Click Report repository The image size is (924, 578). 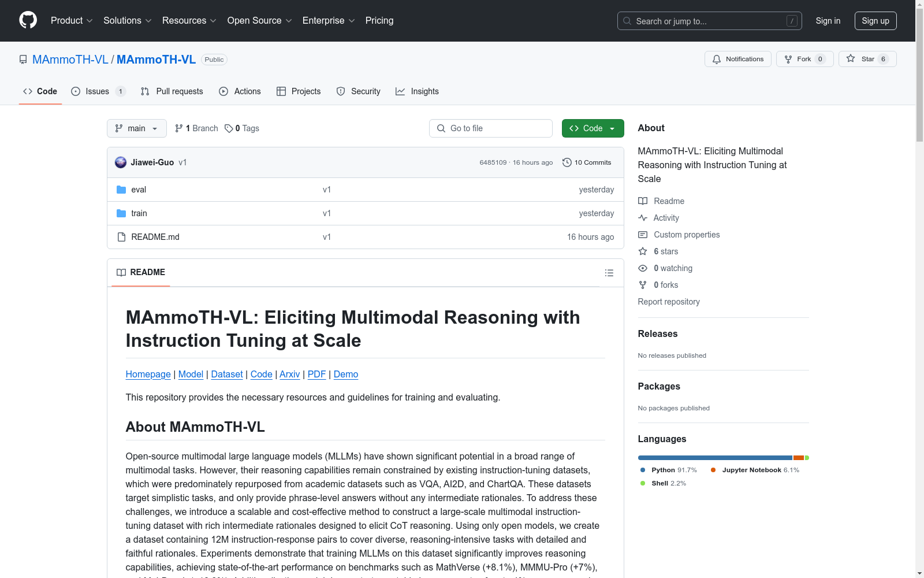click(x=669, y=302)
